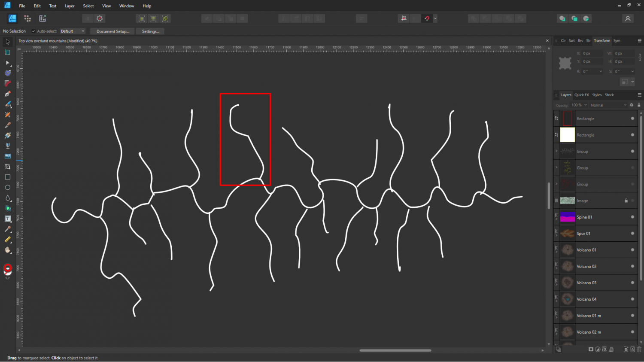Open the Rotation R dropdown in Transform

coord(600,72)
